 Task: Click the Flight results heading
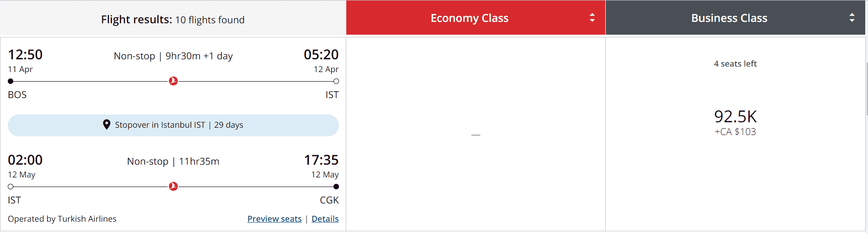click(173, 20)
